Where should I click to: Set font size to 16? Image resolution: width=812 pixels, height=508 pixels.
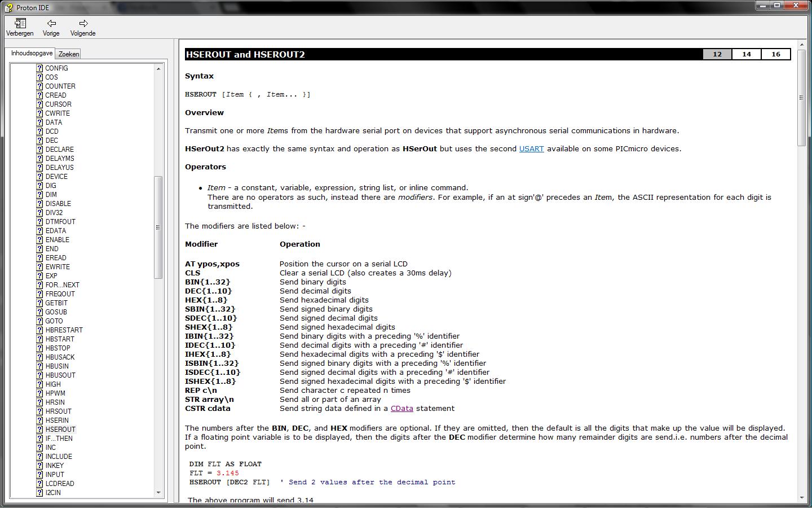[x=776, y=54]
